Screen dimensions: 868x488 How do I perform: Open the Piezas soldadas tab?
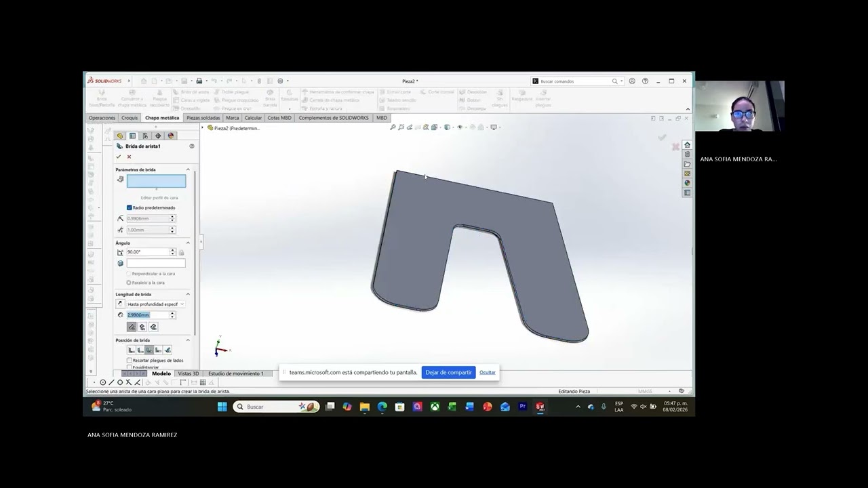click(203, 118)
